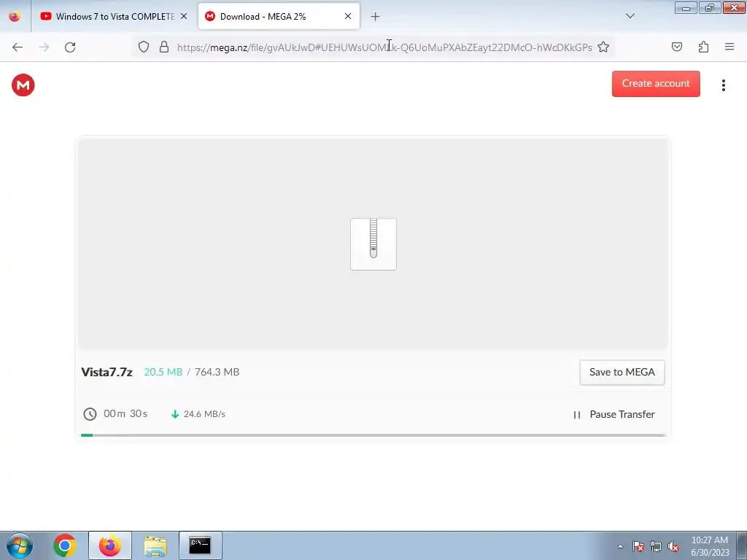Click the Firefox taskbar icon
747x560 pixels.
click(110, 545)
